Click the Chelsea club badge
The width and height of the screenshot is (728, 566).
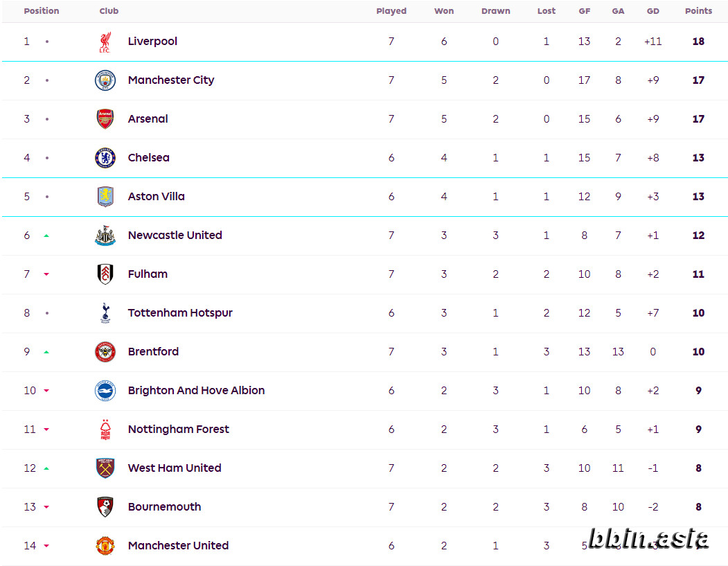pyautogui.click(x=105, y=158)
